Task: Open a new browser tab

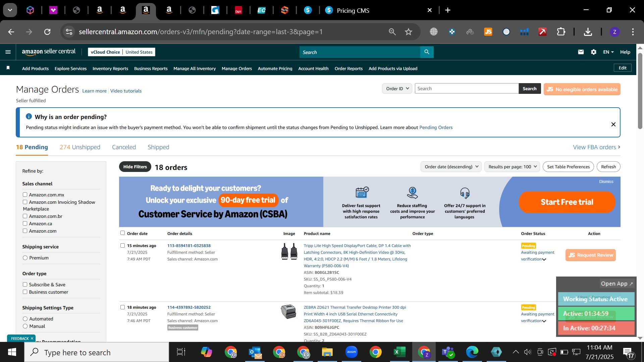Action: tap(448, 10)
